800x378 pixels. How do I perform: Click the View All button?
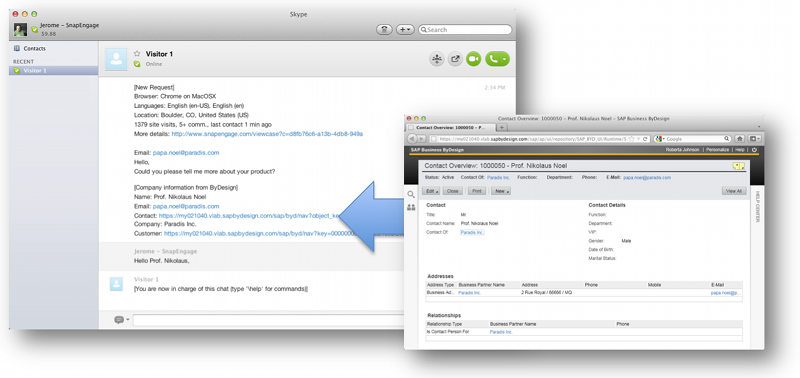(x=734, y=191)
